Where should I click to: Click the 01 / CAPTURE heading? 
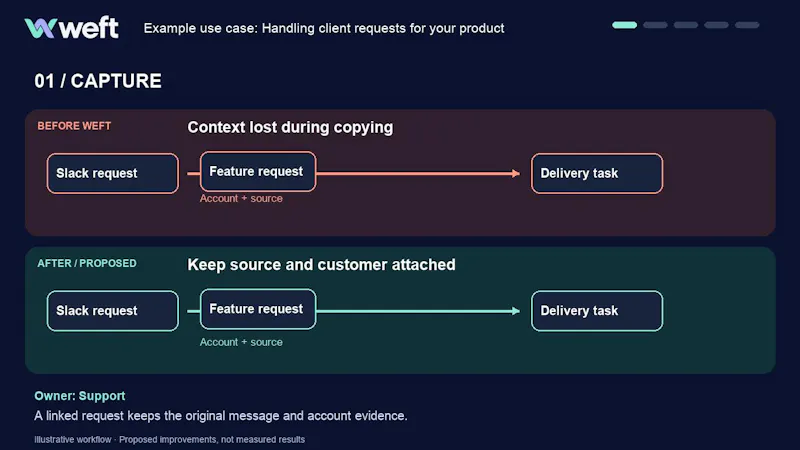coord(98,81)
